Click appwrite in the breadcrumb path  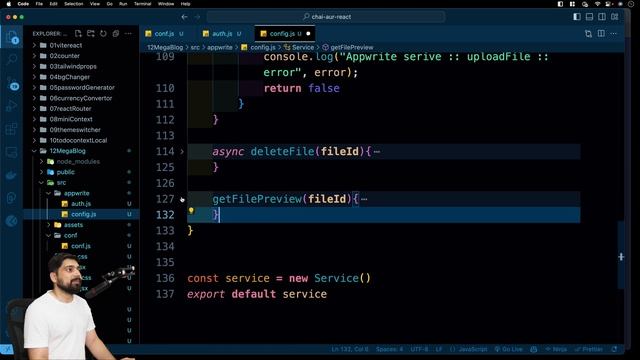[220, 47]
